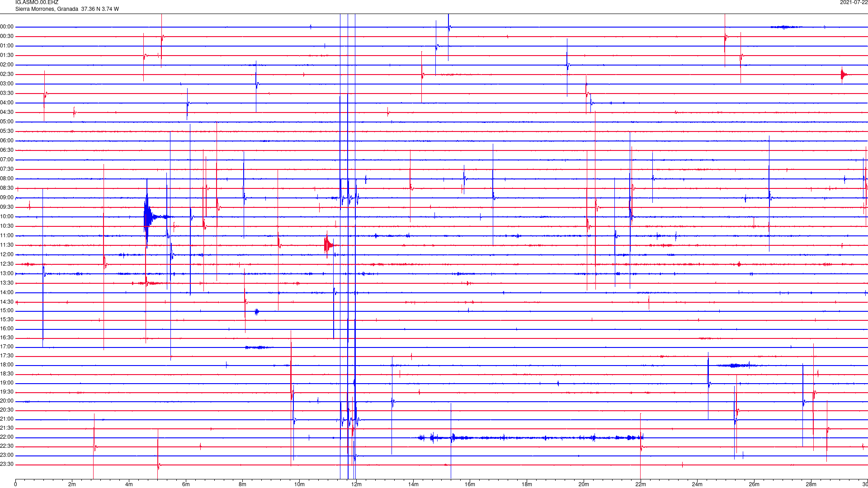Select the 19:00 trace time label
868x488 pixels.
click(x=7, y=383)
